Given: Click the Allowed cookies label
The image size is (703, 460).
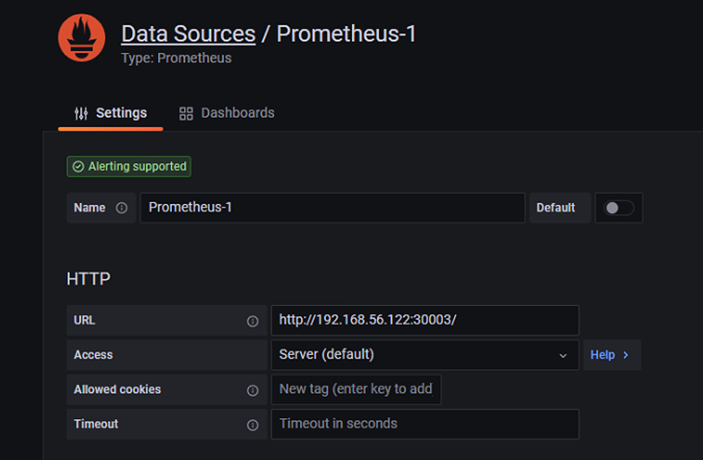Looking at the screenshot, I should (x=117, y=389).
